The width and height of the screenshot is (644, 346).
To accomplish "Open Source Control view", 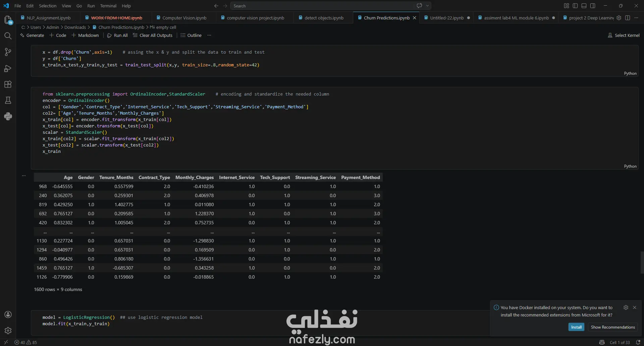I will click(x=8, y=52).
